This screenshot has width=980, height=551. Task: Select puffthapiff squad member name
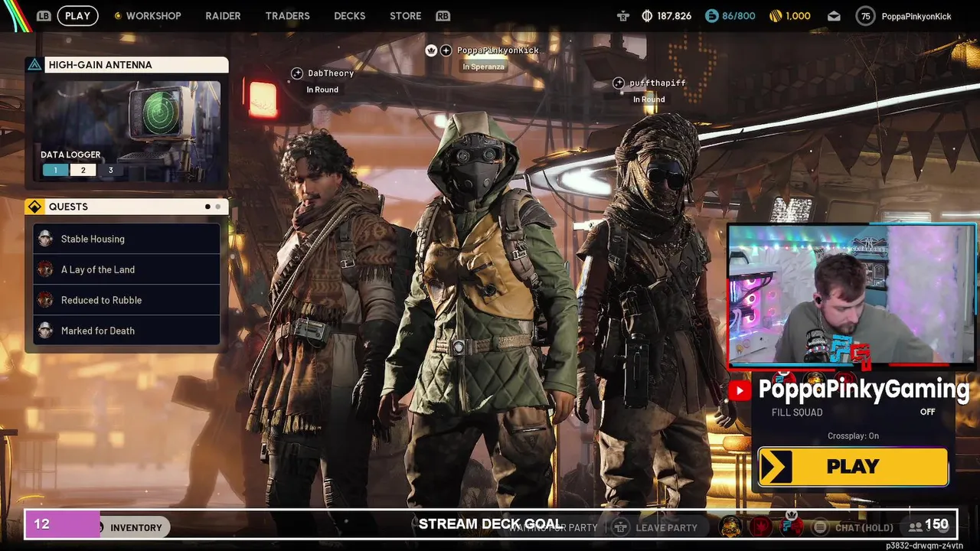point(658,83)
